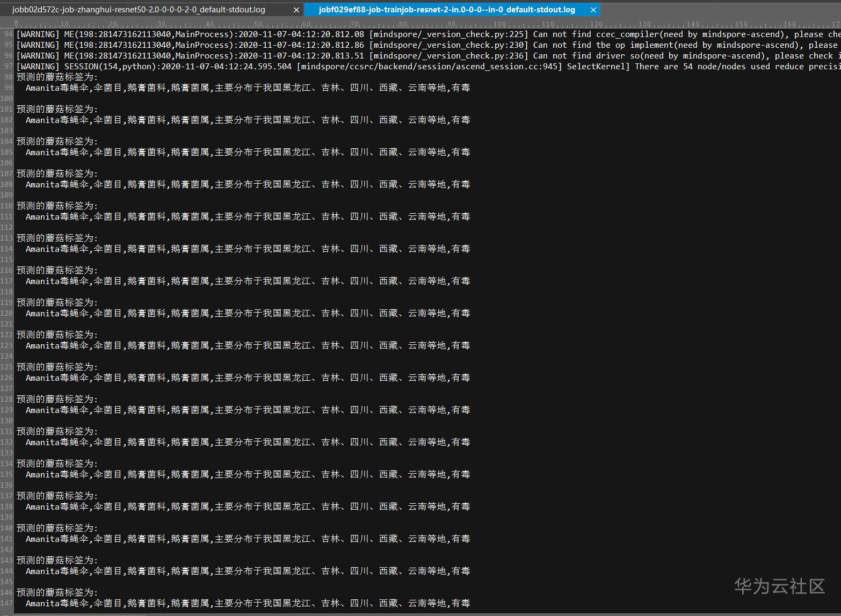
Task: Click the SESSION SelectKernel warning on line 97
Action: click(x=429, y=67)
